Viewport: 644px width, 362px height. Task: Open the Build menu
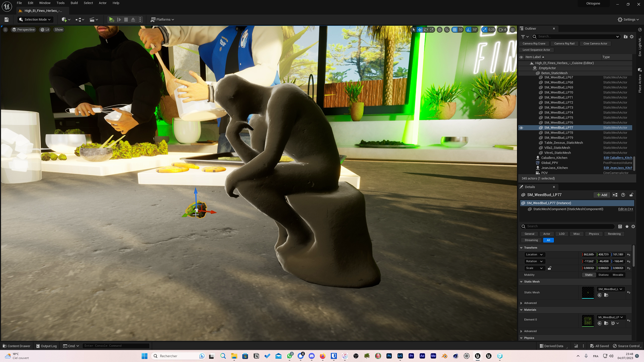[x=74, y=3]
